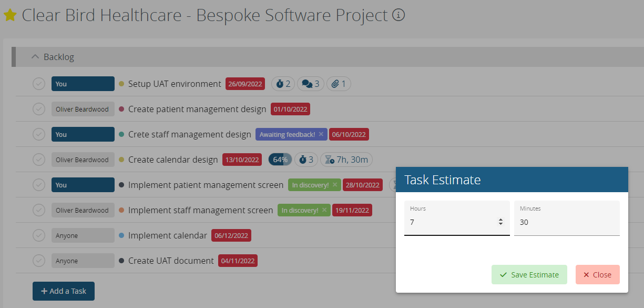This screenshot has width=644, height=308.
Task: Open the project info icon beside title
Action: pyautogui.click(x=398, y=15)
